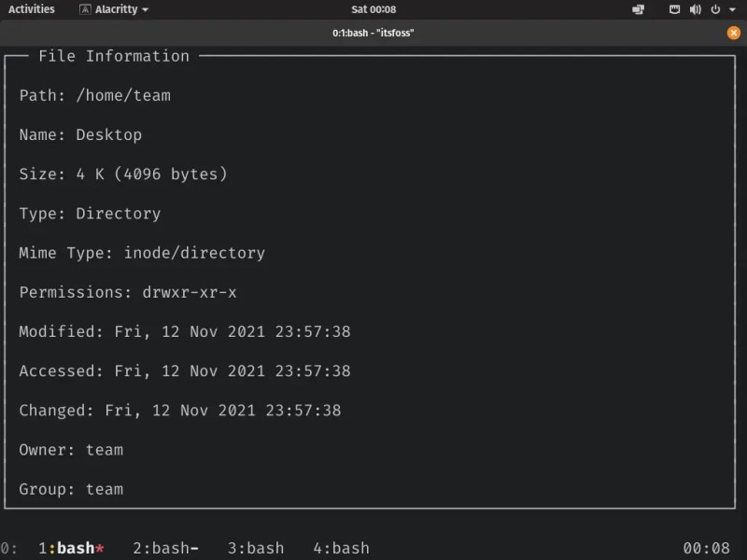Click the tmux status bar clock

706,548
